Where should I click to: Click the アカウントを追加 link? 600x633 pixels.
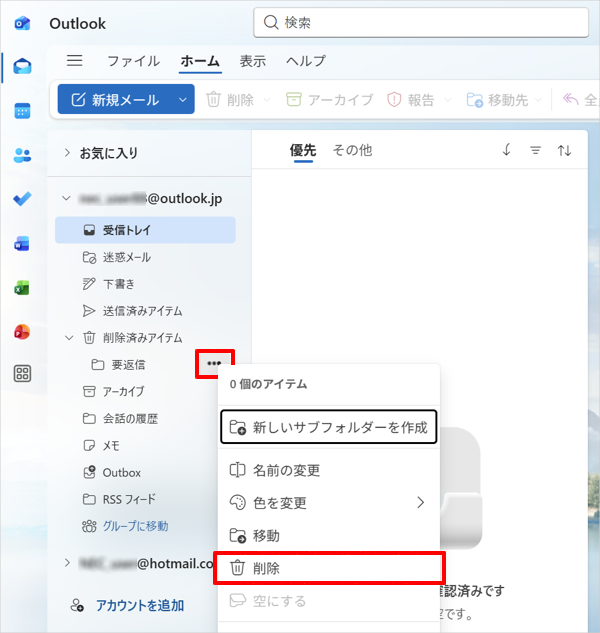point(140,606)
